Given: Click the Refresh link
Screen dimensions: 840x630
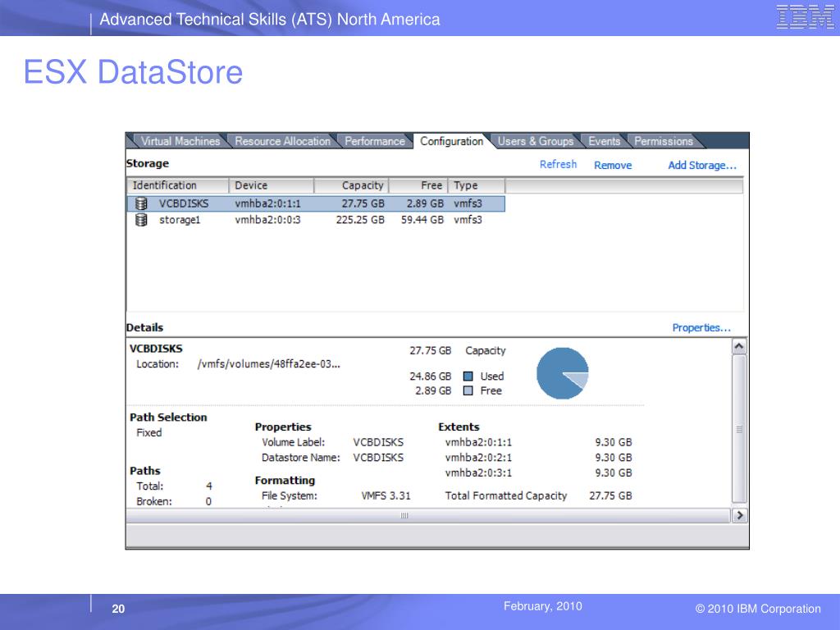Looking at the screenshot, I should pyautogui.click(x=558, y=164).
